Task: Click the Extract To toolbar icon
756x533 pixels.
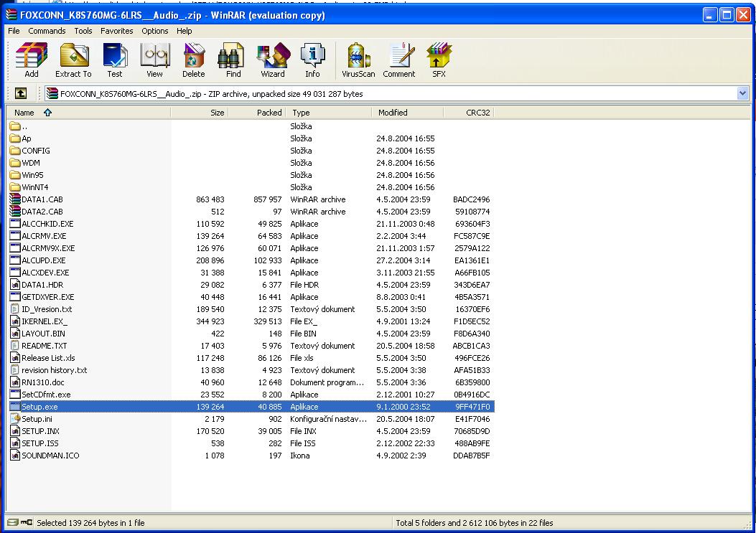Action: pos(73,60)
